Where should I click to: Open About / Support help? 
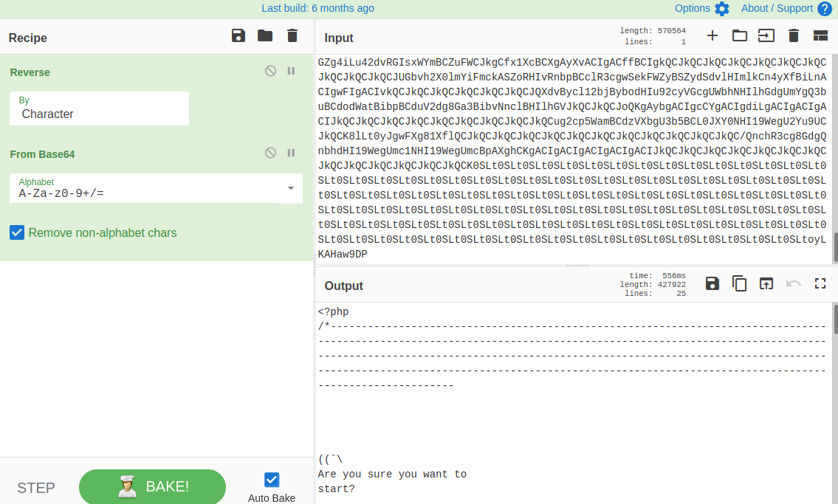point(786,9)
